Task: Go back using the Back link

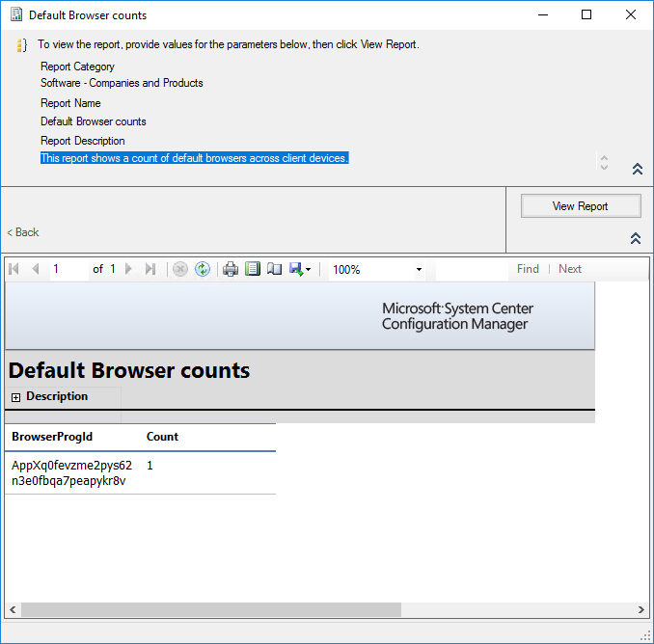Action: click(23, 232)
